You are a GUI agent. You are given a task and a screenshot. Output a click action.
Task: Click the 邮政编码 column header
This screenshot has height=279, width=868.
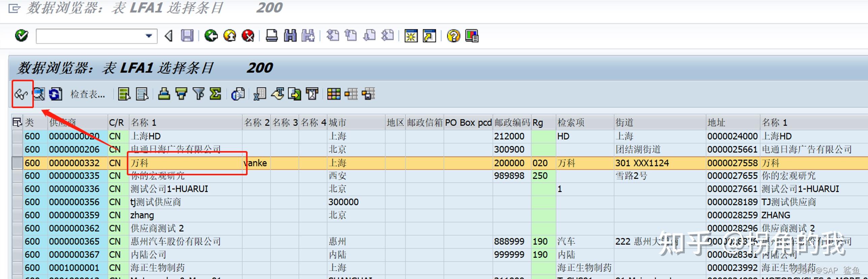[512, 122]
